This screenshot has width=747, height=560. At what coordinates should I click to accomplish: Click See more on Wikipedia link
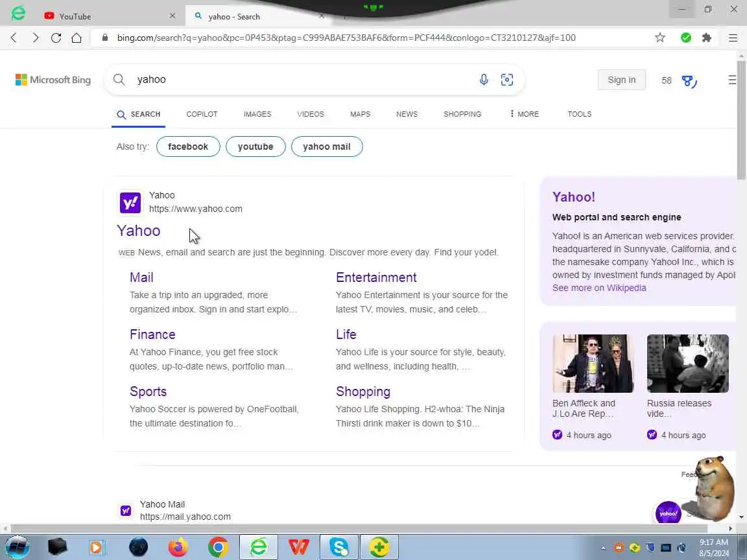[599, 288]
